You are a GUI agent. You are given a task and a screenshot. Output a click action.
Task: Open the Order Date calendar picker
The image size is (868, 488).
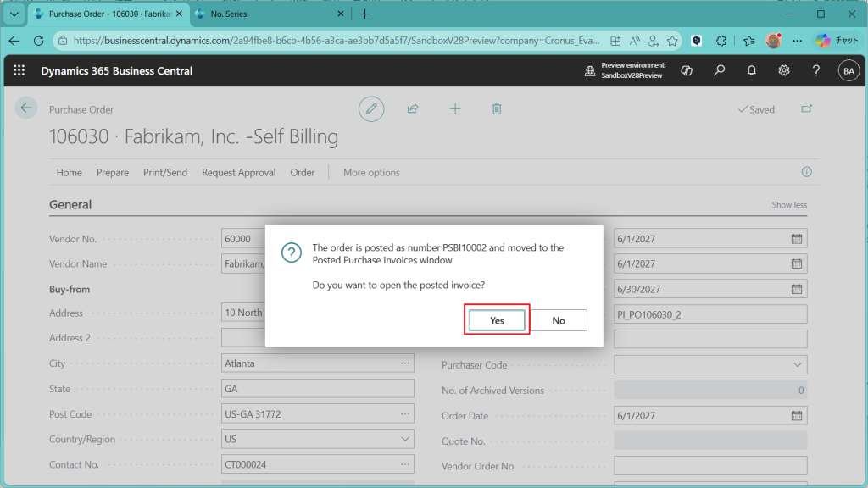797,416
